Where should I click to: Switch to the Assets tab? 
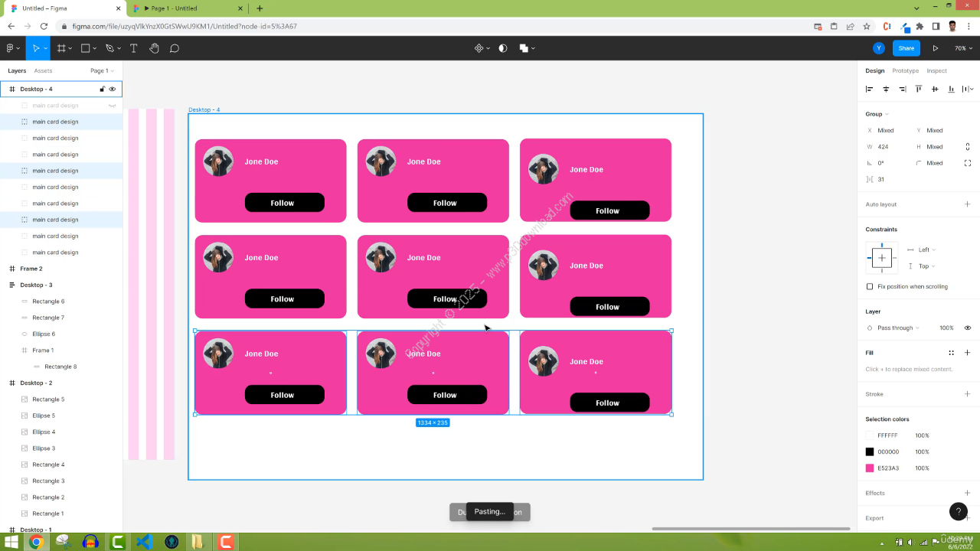(x=43, y=70)
